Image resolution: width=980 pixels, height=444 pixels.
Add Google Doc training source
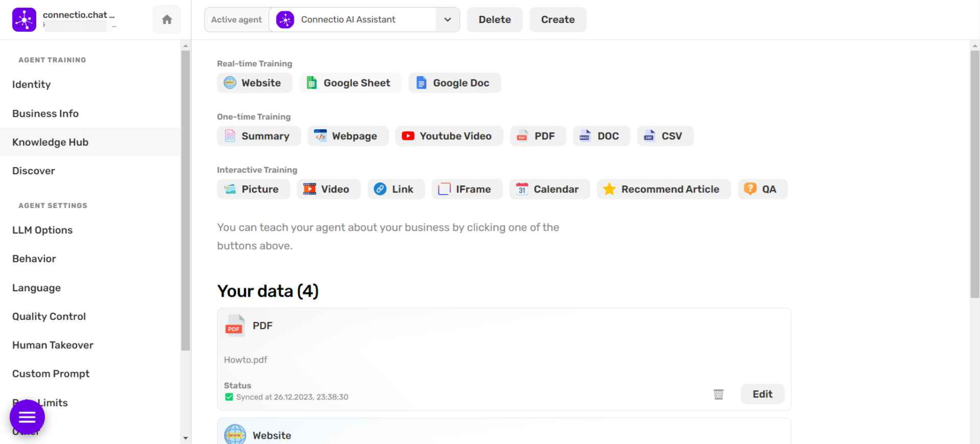[x=455, y=83]
